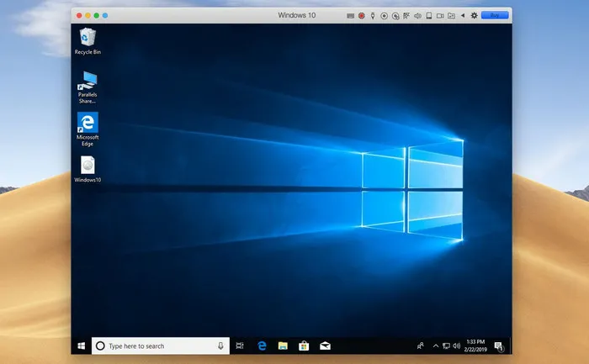Screen dimensions: 589x364
Task: Click the blue fourth window control button
Action: [x=105, y=15]
